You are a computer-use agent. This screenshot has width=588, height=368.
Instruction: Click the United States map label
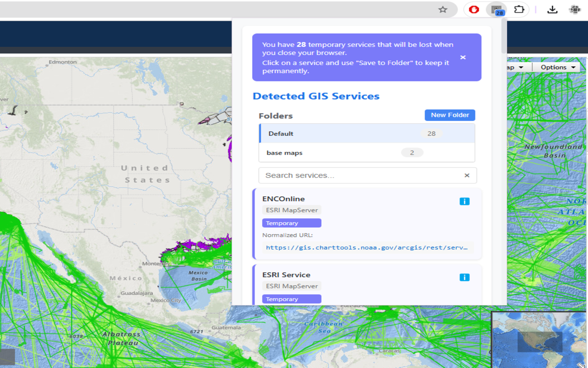click(x=145, y=174)
